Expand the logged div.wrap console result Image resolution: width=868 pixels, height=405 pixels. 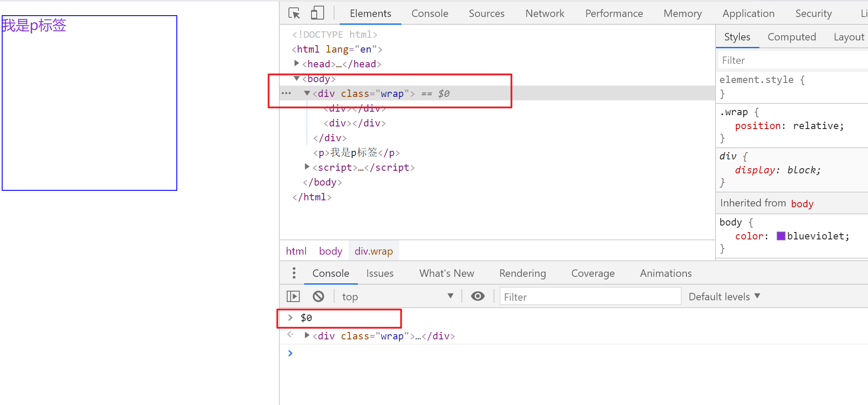[x=307, y=335]
